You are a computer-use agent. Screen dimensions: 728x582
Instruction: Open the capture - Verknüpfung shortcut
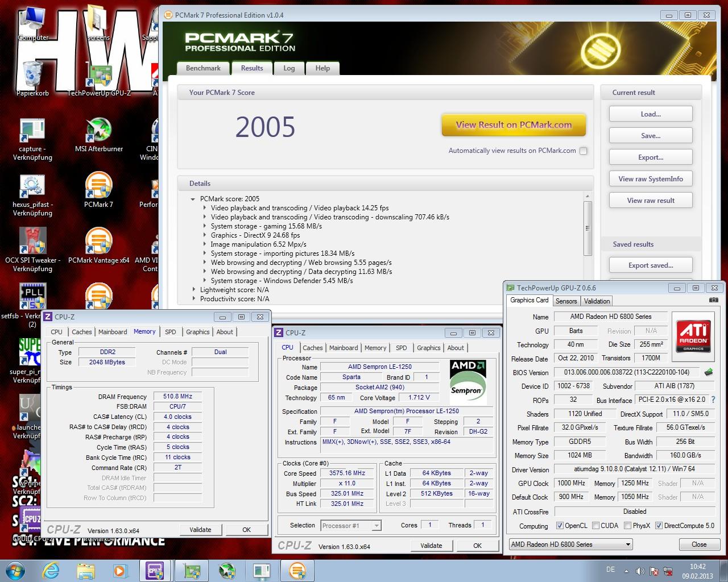pyautogui.click(x=32, y=140)
